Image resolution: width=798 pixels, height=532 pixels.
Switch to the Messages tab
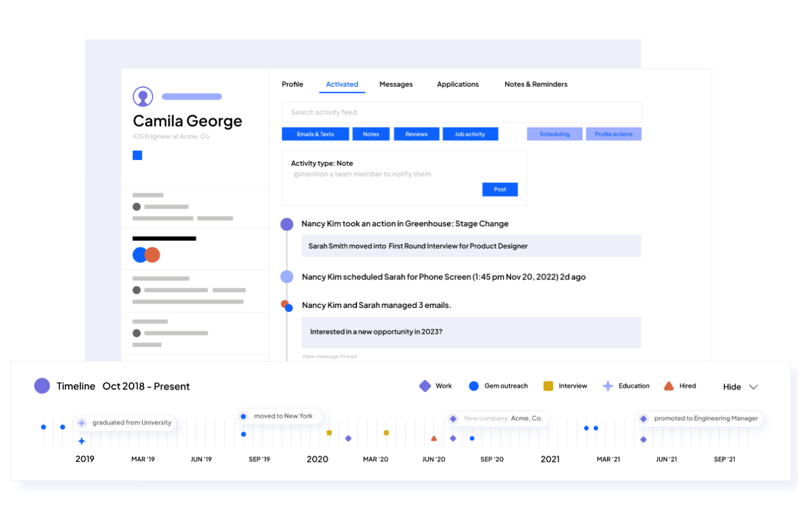(396, 84)
